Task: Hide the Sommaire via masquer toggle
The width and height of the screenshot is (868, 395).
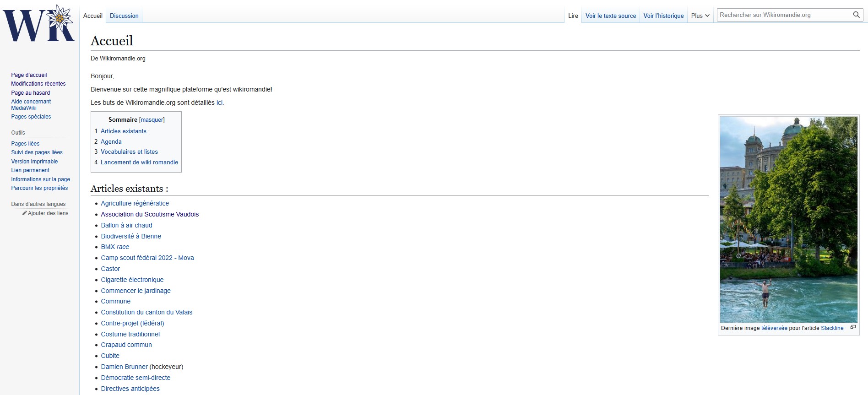Action: pyautogui.click(x=152, y=120)
